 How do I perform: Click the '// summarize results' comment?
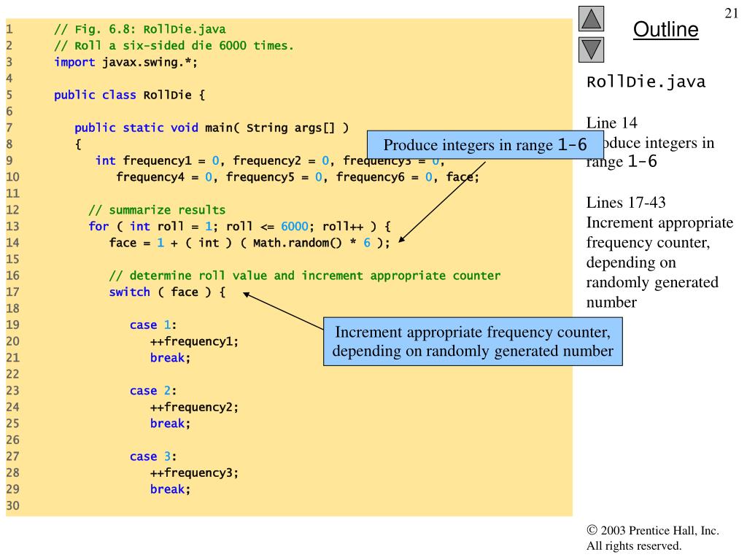pyautogui.click(x=157, y=210)
